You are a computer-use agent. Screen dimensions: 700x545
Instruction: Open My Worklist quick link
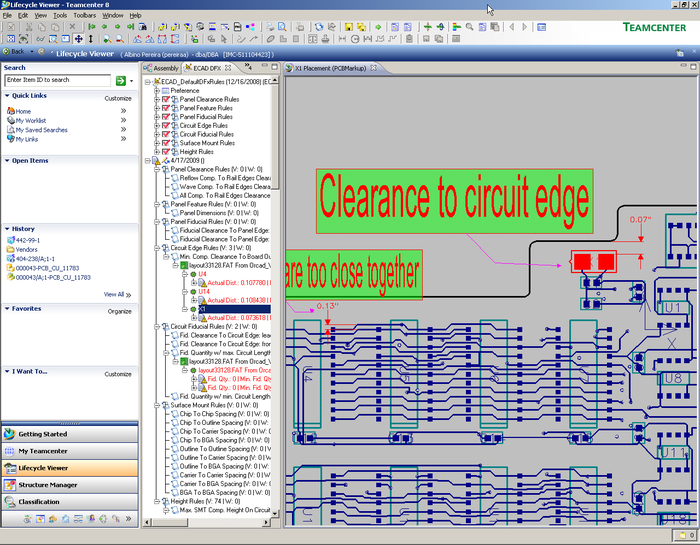[31, 121]
